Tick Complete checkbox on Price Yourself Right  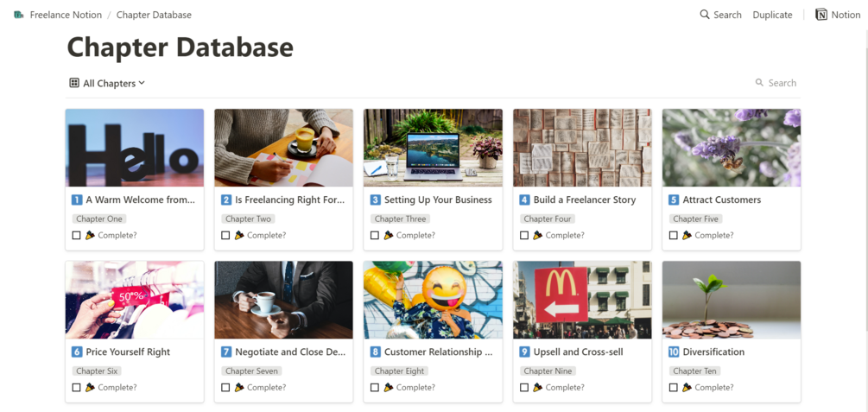coord(77,388)
